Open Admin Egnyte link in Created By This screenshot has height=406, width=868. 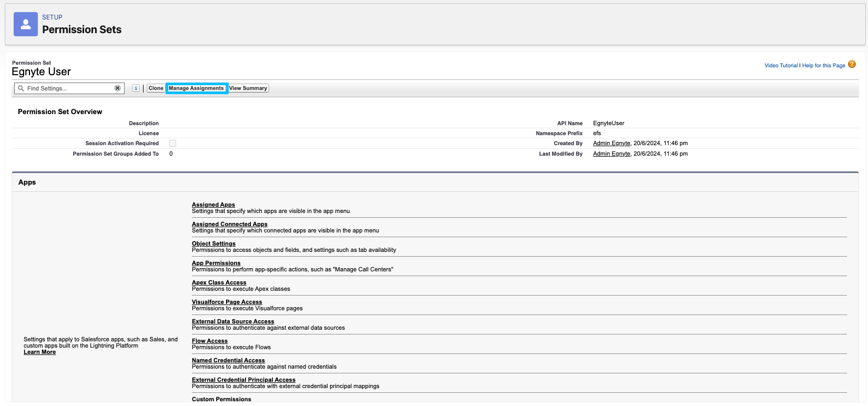[x=611, y=143]
